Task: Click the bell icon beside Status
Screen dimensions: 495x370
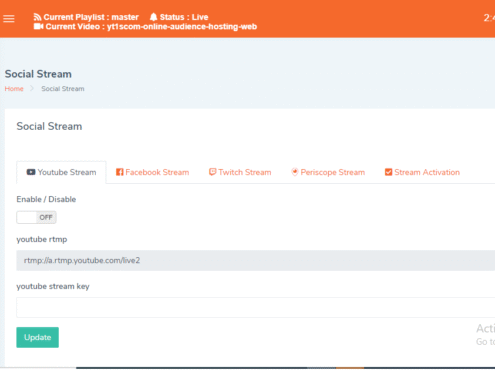Action: click(x=153, y=17)
